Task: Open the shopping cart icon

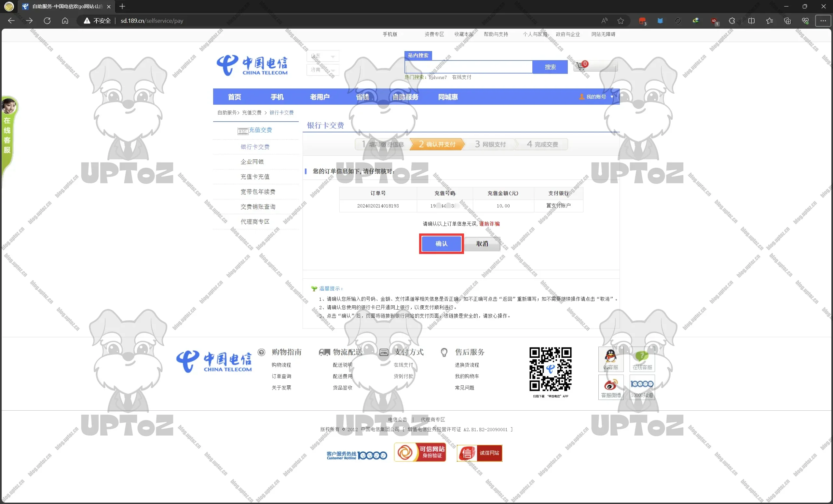Action: pos(581,66)
